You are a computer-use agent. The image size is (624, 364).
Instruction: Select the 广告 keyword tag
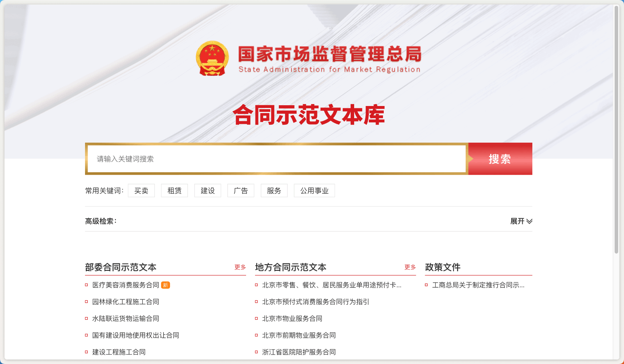tap(241, 191)
